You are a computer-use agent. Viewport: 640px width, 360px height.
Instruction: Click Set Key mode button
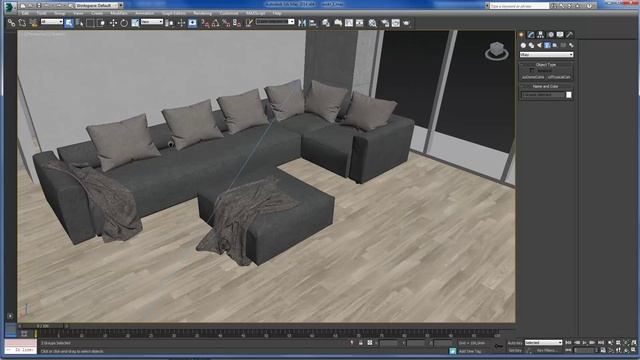click(515, 350)
